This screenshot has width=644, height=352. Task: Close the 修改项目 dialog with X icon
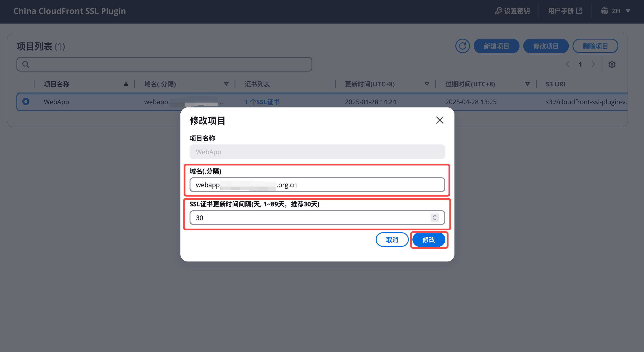click(440, 120)
